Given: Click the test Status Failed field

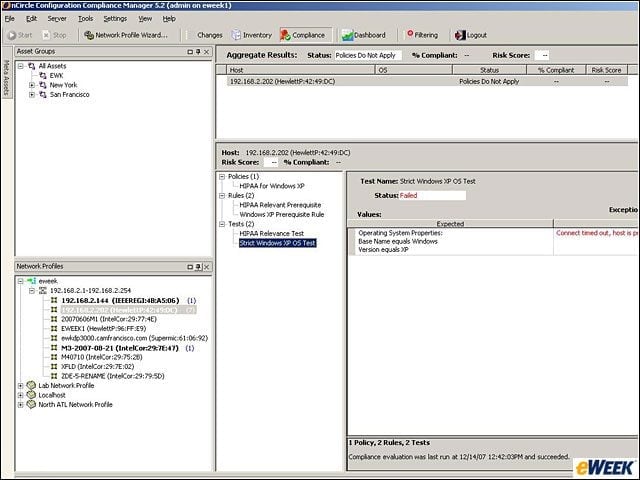Looking at the screenshot, I should 432,196.
